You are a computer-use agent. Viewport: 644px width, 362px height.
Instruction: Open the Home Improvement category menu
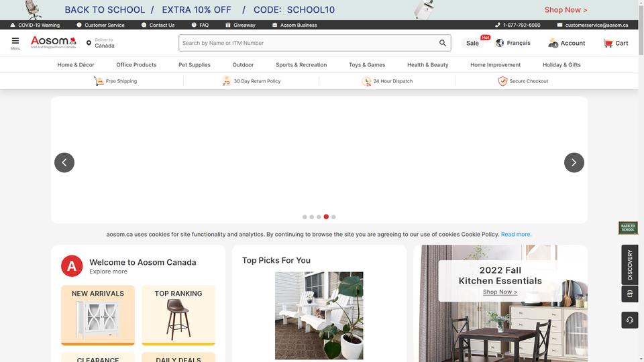click(x=495, y=65)
